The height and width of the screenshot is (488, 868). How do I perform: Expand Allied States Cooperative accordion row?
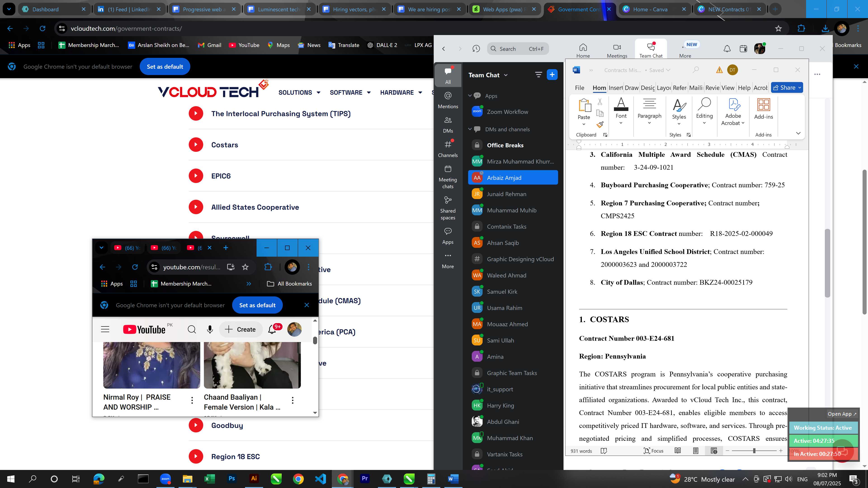point(311,207)
